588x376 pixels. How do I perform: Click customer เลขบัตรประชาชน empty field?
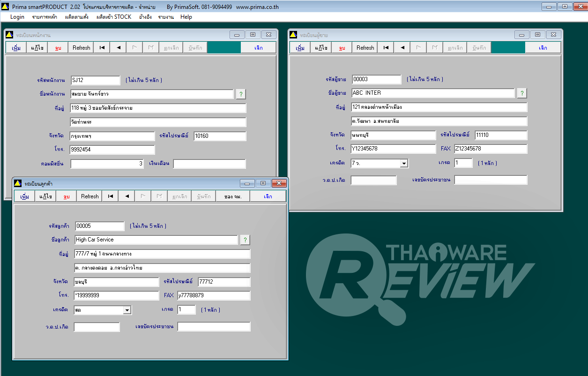point(214,327)
